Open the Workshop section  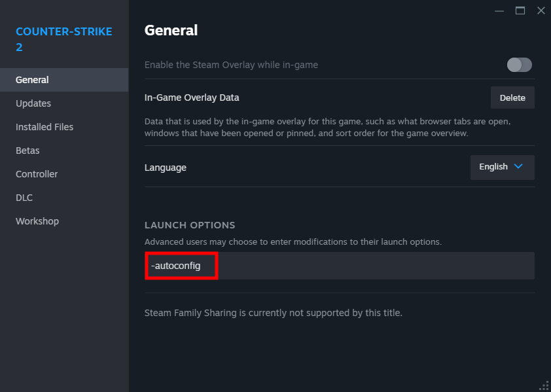(x=37, y=221)
